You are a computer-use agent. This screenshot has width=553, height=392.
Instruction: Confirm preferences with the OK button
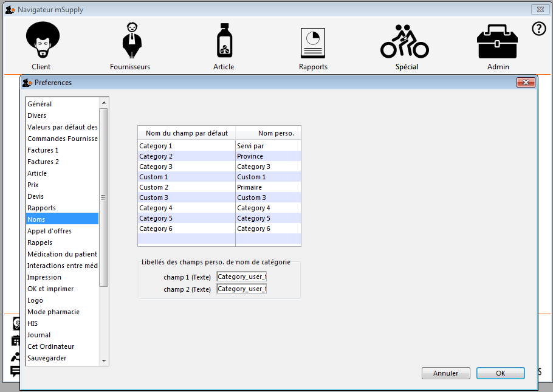pyautogui.click(x=501, y=373)
